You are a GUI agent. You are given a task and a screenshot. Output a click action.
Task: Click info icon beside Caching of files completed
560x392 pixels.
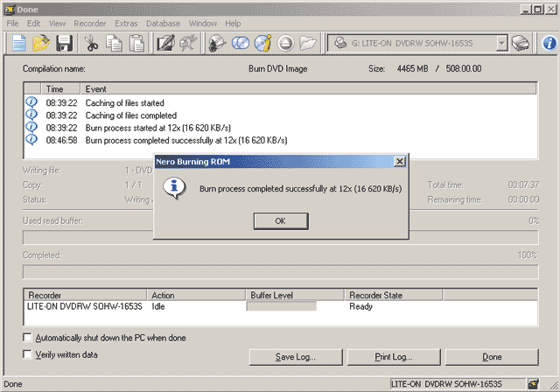pyautogui.click(x=31, y=115)
